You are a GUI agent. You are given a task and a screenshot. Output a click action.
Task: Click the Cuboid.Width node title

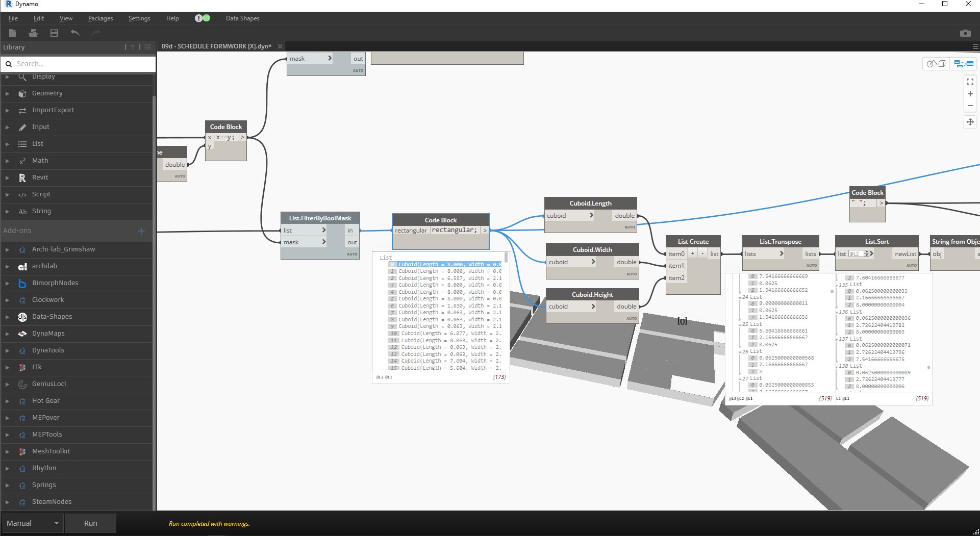(x=592, y=249)
